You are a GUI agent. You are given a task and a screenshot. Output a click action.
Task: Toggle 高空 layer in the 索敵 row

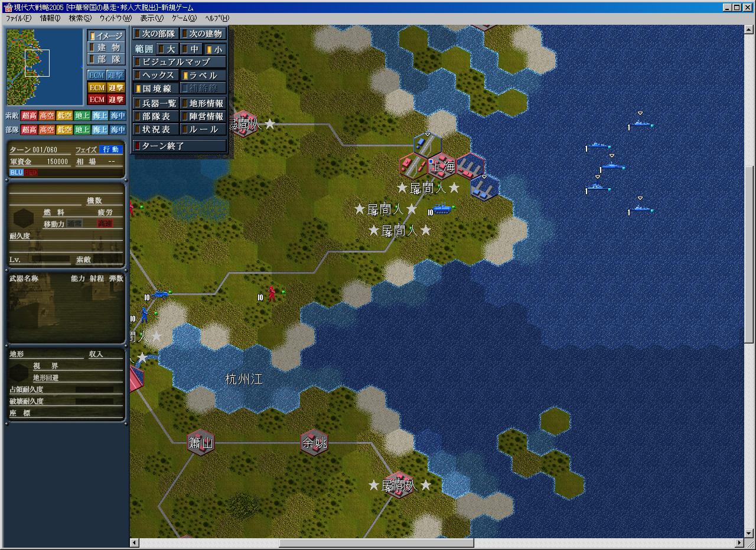click(47, 116)
